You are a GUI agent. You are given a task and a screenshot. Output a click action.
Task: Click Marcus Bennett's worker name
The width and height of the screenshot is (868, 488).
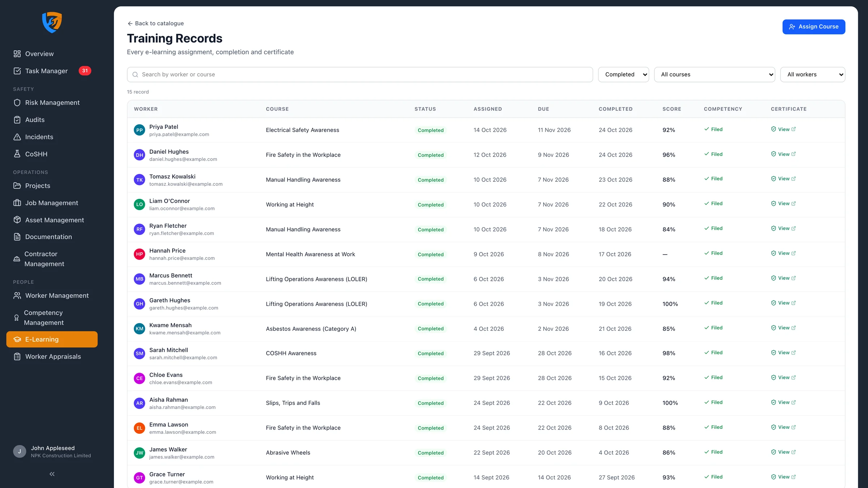pos(171,275)
